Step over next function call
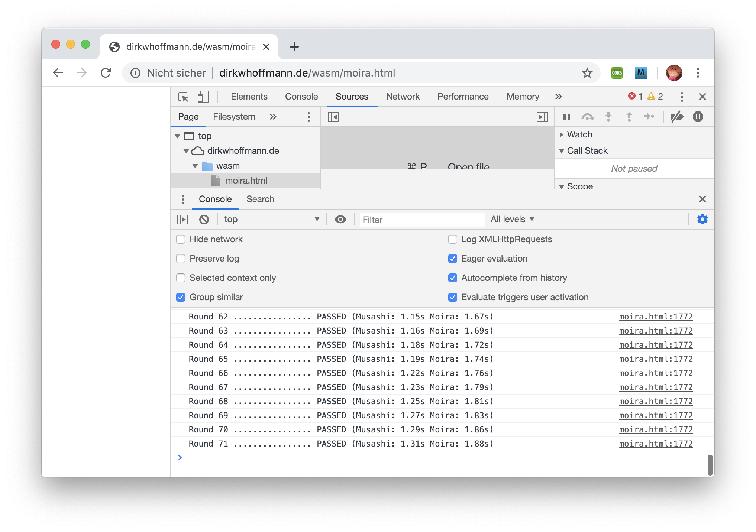 pyautogui.click(x=588, y=117)
